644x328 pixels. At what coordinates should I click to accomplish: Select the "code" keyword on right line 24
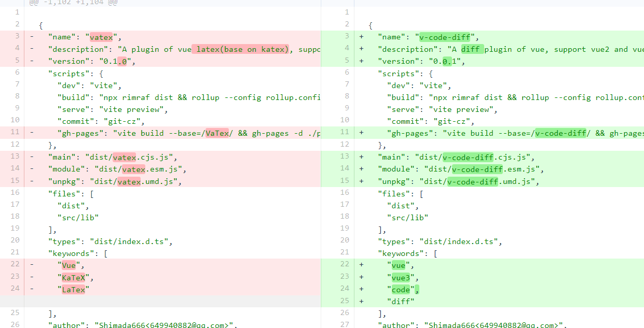pyautogui.click(x=400, y=289)
